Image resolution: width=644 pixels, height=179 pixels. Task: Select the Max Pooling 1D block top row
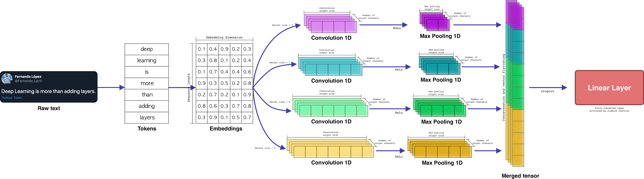(x=441, y=31)
